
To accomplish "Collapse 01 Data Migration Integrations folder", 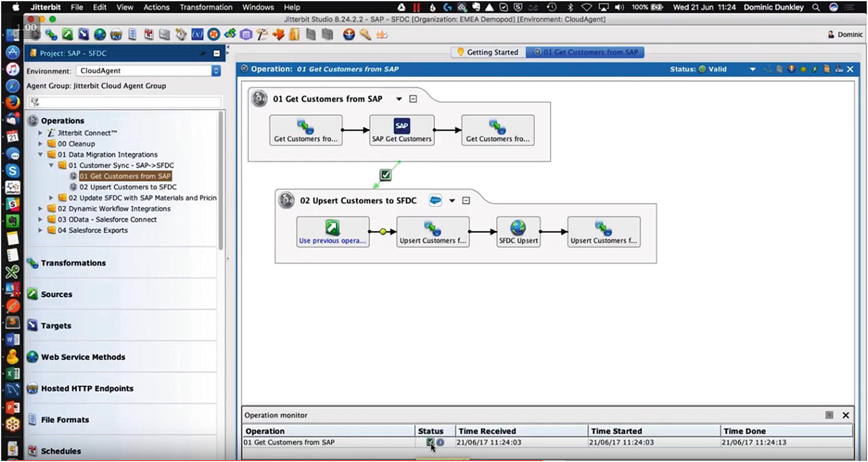I will click(41, 155).
